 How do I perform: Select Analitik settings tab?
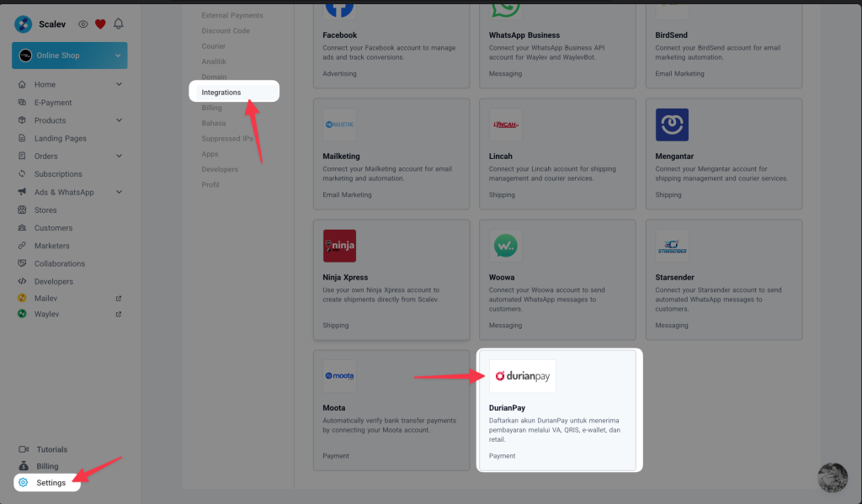click(214, 61)
